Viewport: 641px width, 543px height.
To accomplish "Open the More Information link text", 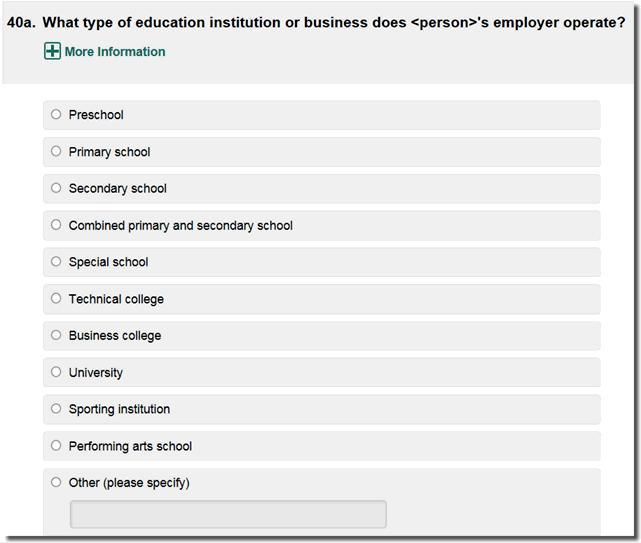I will click(115, 52).
